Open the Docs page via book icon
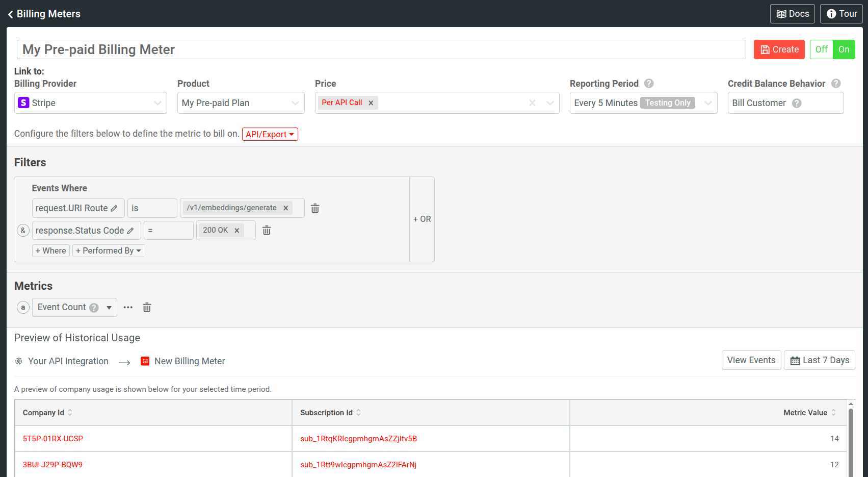 (x=782, y=13)
